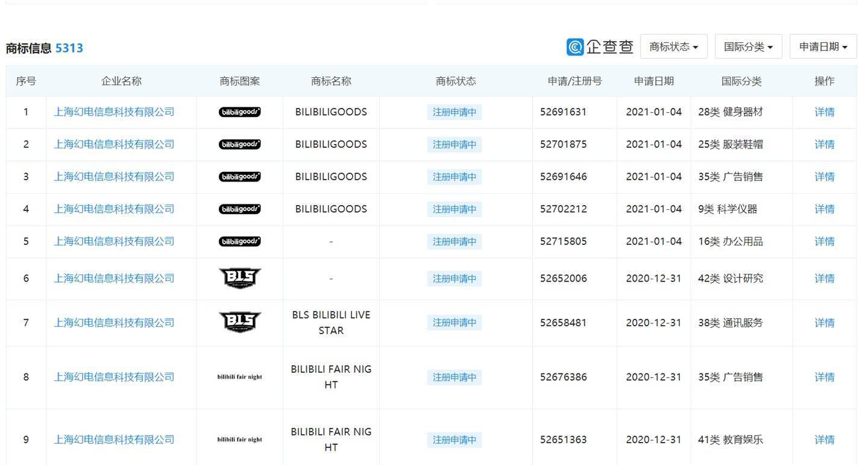Select the 41类 教育娱乐 classification cell
This screenshot has width=868, height=465.
click(x=730, y=440)
